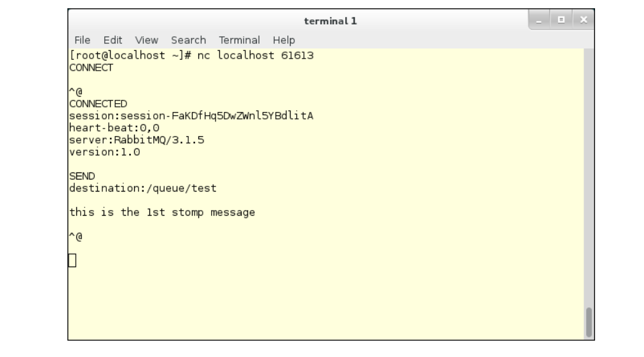Click the vertical scrollbar thumb
The image size is (644, 357).
click(589, 322)
